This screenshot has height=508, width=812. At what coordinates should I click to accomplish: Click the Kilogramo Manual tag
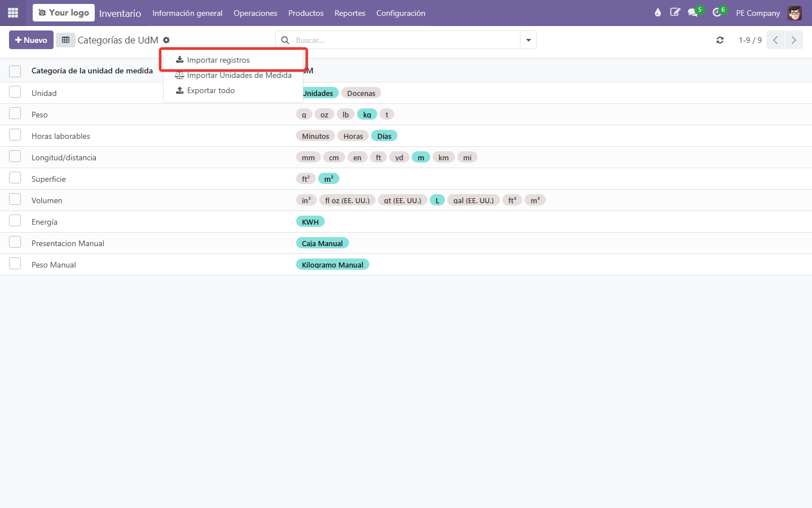coord(333,265)
